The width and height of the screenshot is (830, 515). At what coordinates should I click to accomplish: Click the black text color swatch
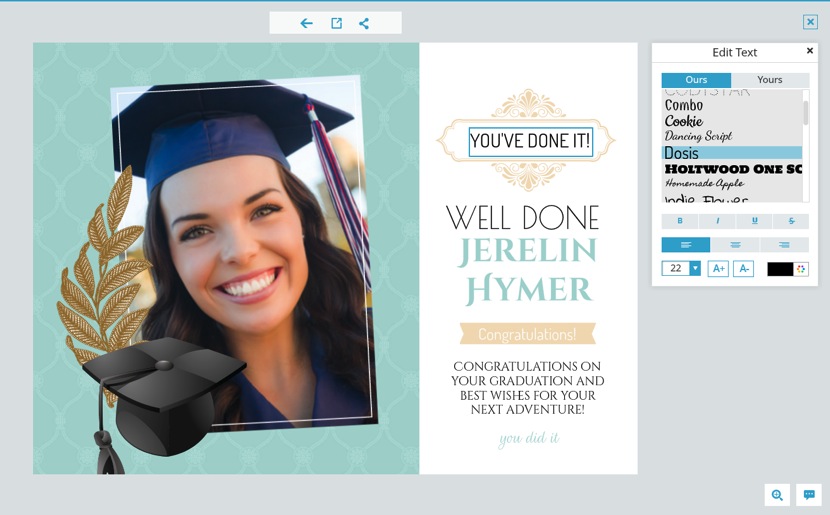tap(780, 269)
